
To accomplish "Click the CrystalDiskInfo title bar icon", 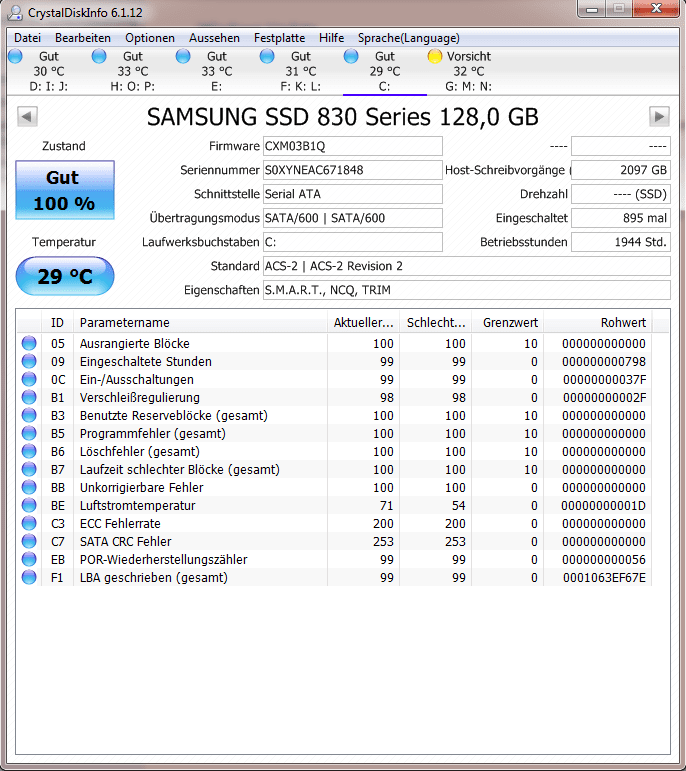I will [15, 12].
